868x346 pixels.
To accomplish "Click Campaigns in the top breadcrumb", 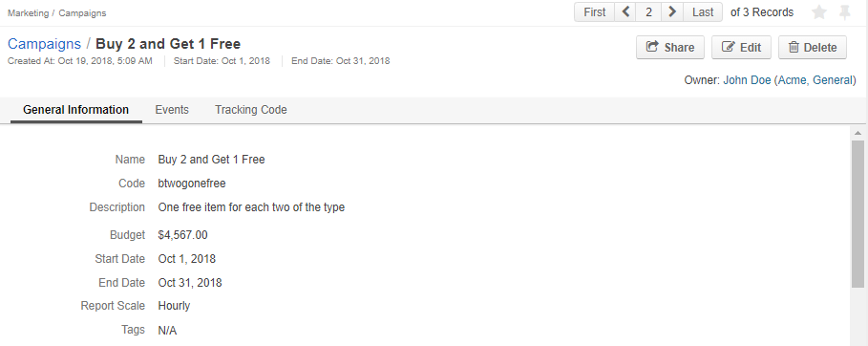I will pos(82,12).
